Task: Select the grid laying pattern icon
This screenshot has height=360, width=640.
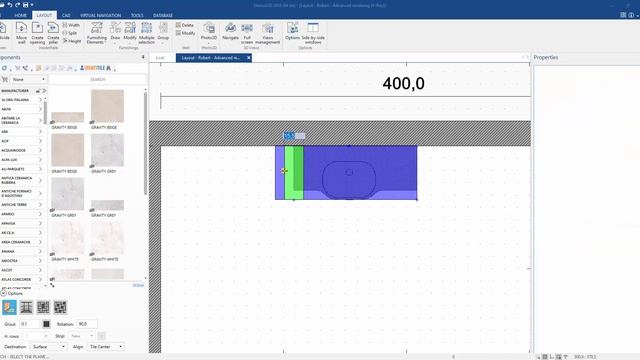Action: [27, 307]
